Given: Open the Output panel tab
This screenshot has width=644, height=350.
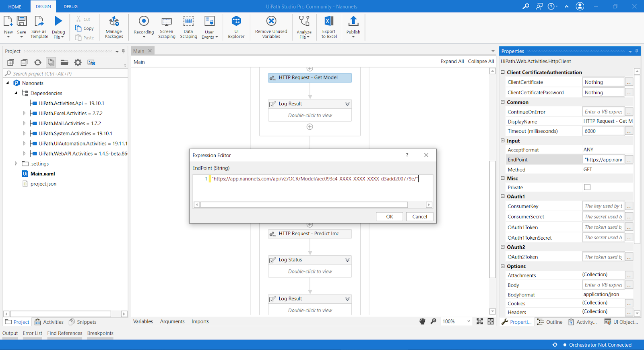Looking at the screenshot, I should click(x=10, y=333).
